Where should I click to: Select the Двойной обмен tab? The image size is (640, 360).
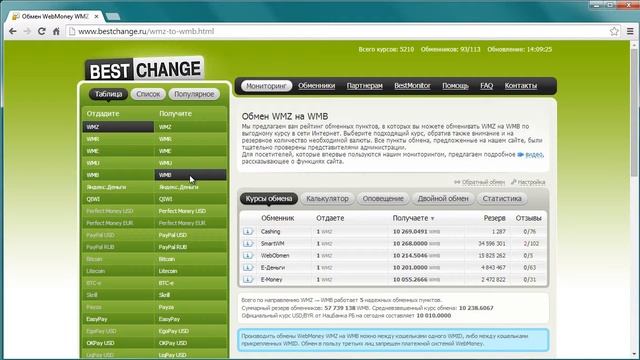point(443,199)
